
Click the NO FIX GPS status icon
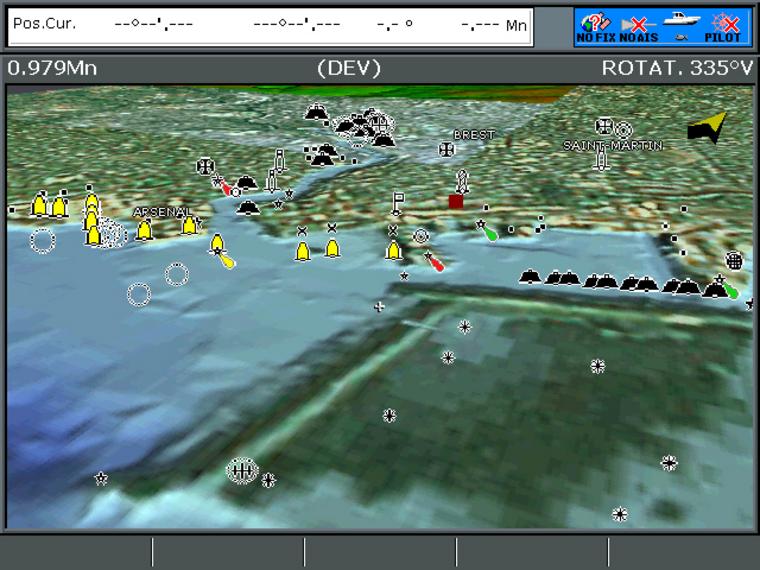click(596, 28)
